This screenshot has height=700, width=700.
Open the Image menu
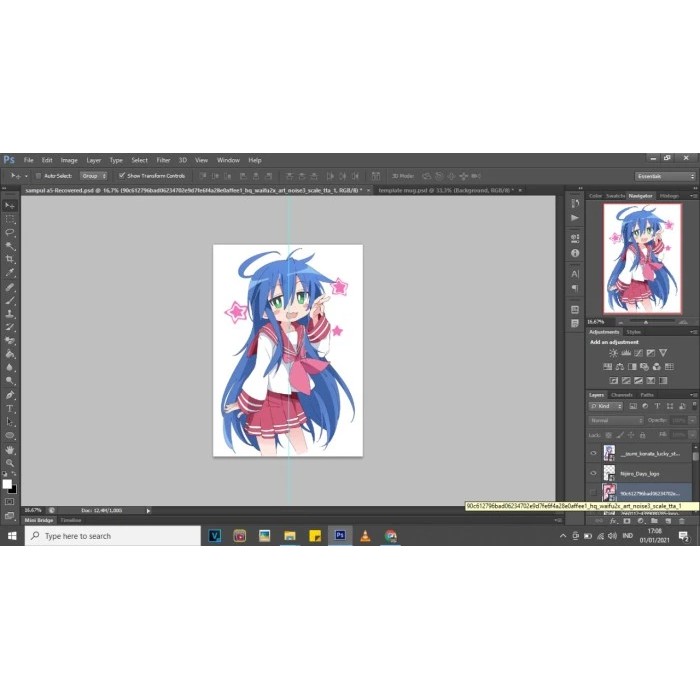pos(69,160)
